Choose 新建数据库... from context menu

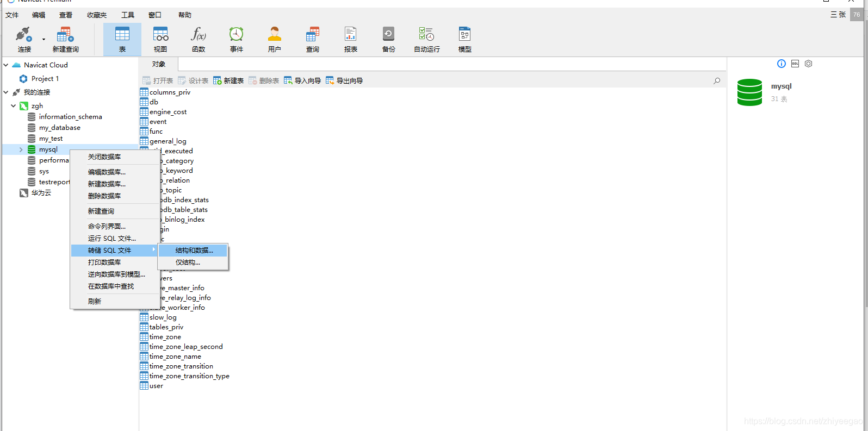tap(115, 184)
